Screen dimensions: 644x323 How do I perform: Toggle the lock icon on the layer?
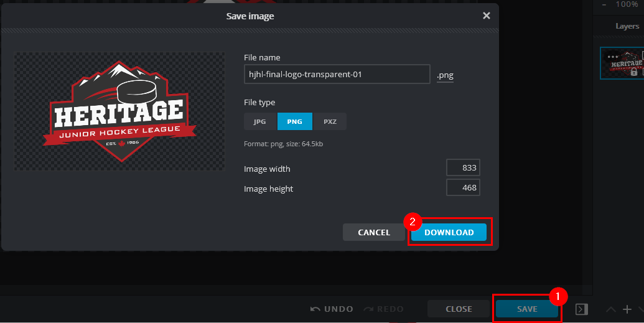pos(633,72)
